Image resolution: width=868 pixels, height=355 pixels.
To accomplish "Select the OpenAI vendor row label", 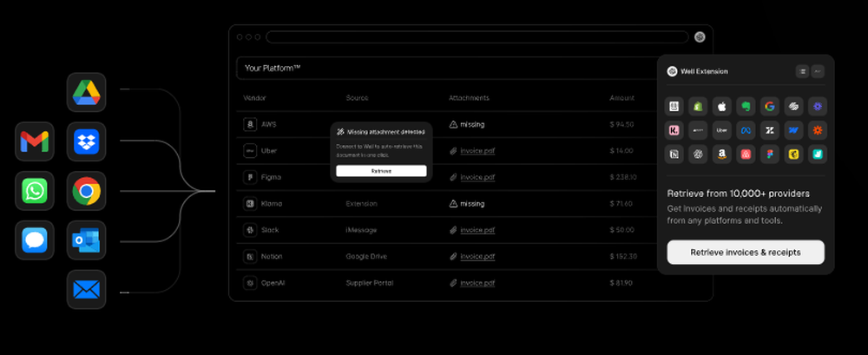I will pyautogui.click(x=273, y=283).
